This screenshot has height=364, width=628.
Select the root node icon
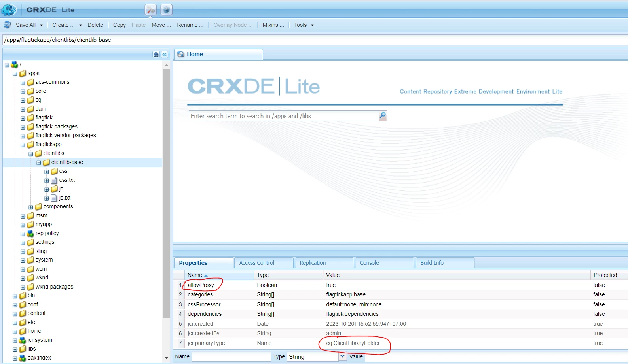(x=15, y=64)
